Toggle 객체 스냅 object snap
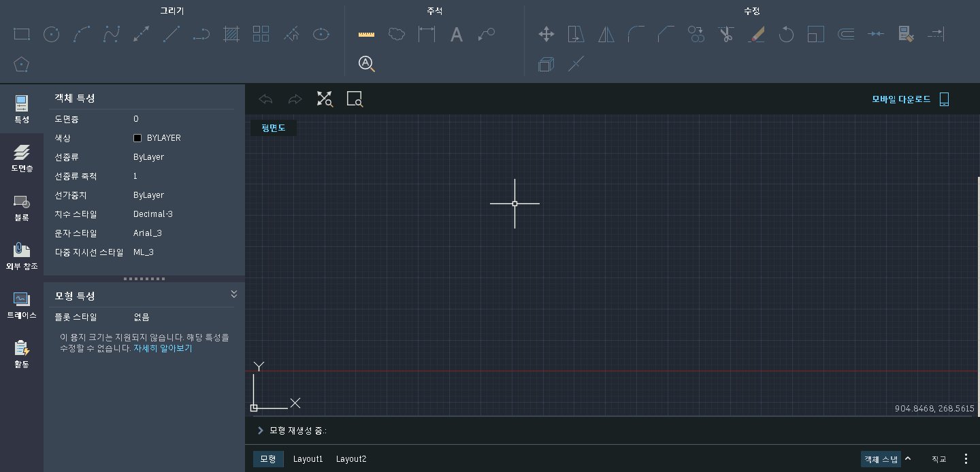980x472 pixels. pos(881,459)
